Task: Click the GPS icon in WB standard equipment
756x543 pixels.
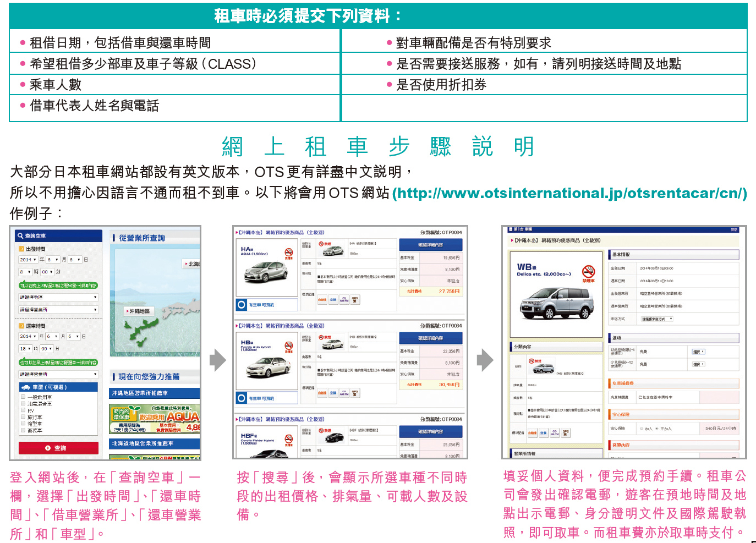Action: click(565, 433)
